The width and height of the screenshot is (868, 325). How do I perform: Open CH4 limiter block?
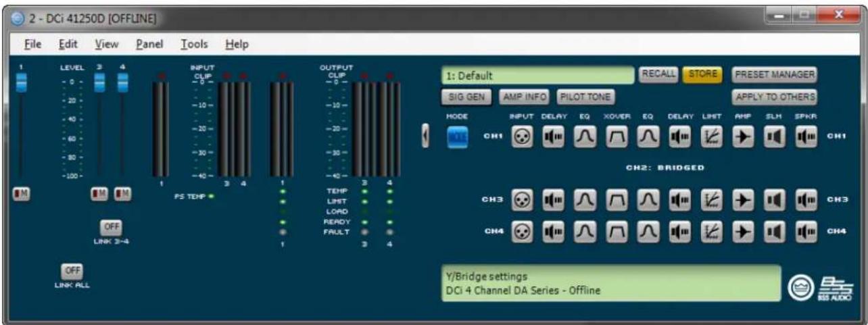[x=711, y=231]
